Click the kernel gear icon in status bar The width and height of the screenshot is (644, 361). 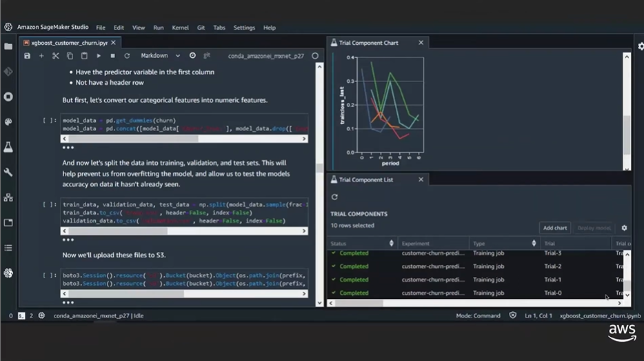tap(41, 315)
